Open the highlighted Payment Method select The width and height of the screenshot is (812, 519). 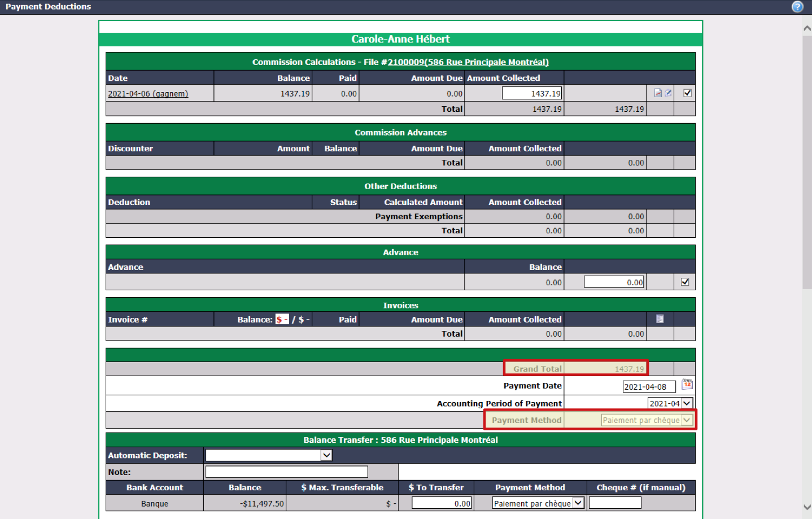[647, 420]
